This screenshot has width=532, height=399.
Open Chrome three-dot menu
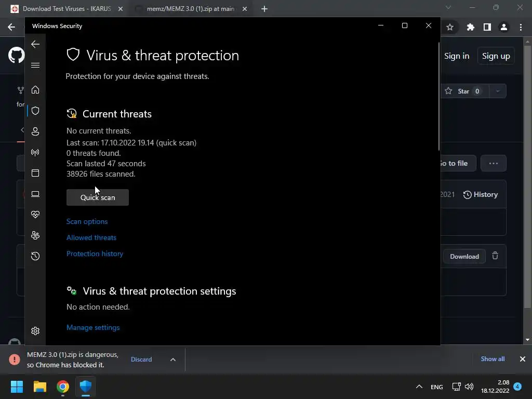[521, 27]
